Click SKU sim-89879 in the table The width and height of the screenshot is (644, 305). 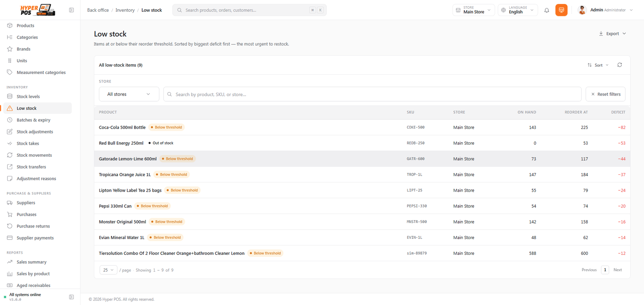pyautogui.click(x=417, y=253)
